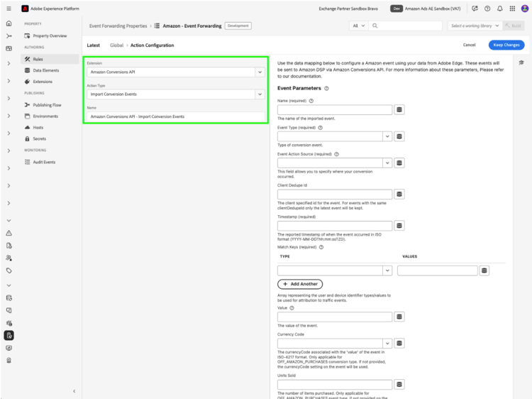Open the hamburger navigation menu

coord(9,9)
